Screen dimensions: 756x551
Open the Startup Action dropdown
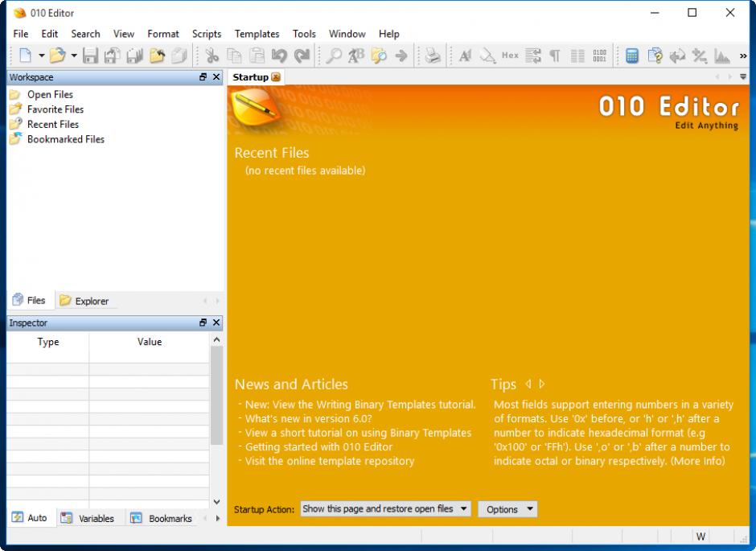[x=385, y=508]
